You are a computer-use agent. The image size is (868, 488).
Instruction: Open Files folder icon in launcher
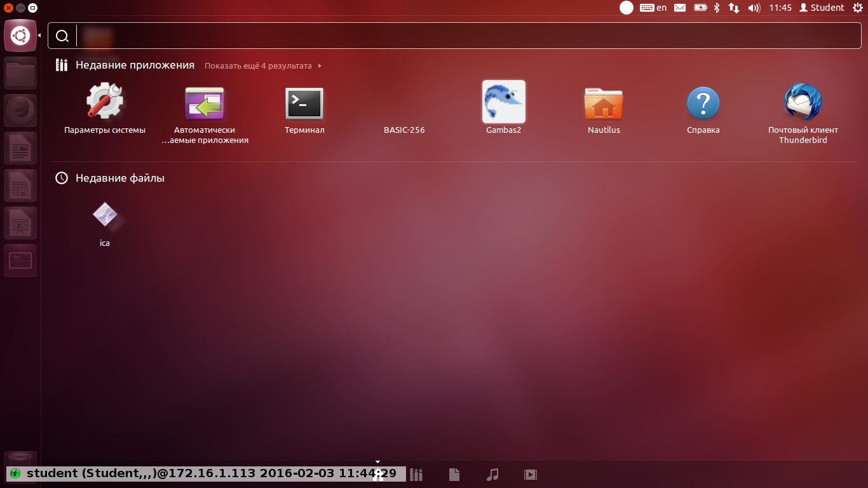[20, 73]
